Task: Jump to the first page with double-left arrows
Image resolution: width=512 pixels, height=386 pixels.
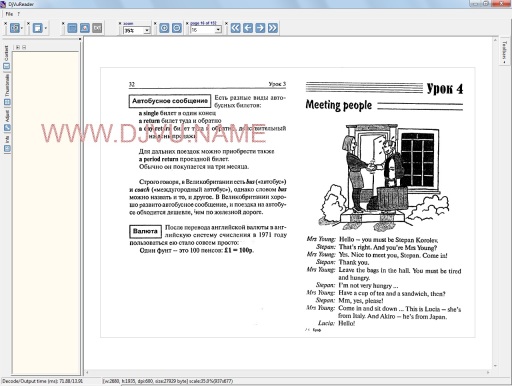Action: tap(235, 28)
